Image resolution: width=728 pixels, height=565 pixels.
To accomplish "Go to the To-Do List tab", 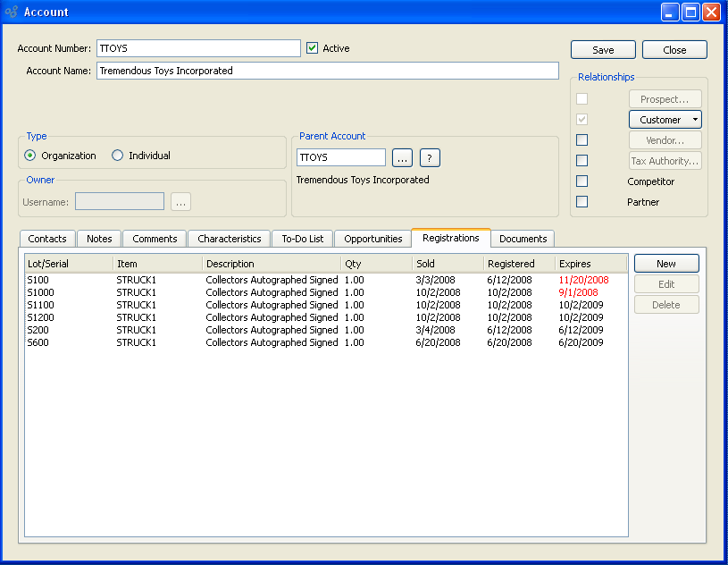I will (x=302, y=239).
